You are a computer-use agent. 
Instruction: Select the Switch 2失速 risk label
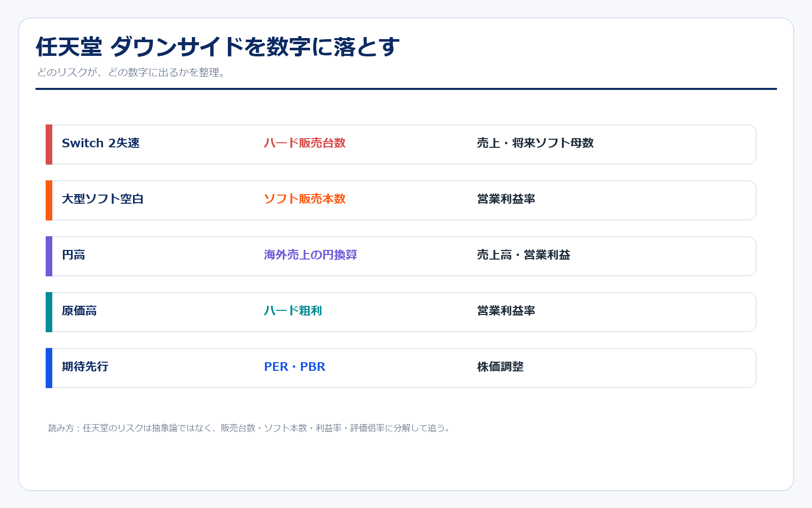pos(100,143)
